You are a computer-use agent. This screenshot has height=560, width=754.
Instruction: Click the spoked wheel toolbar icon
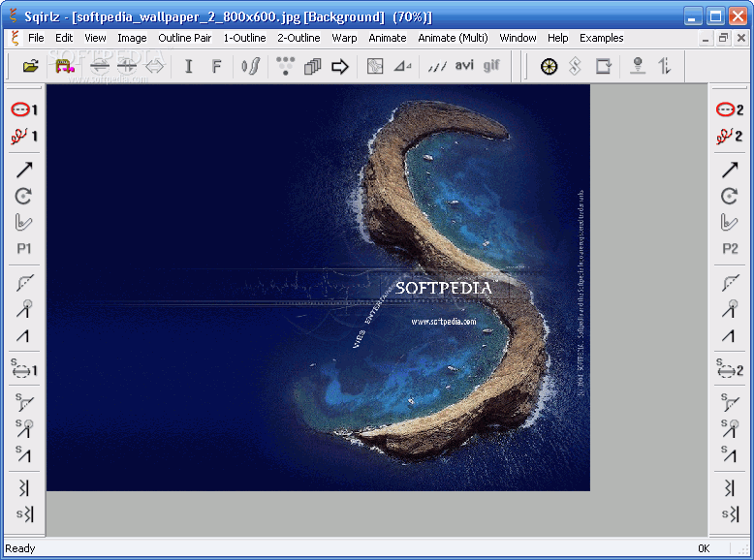(x=549, y=66)
